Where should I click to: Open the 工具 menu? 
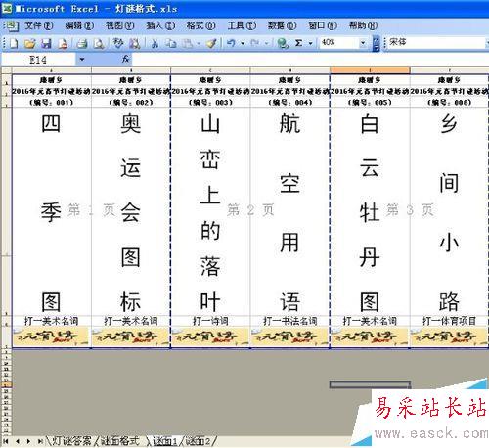pos(242,25)
